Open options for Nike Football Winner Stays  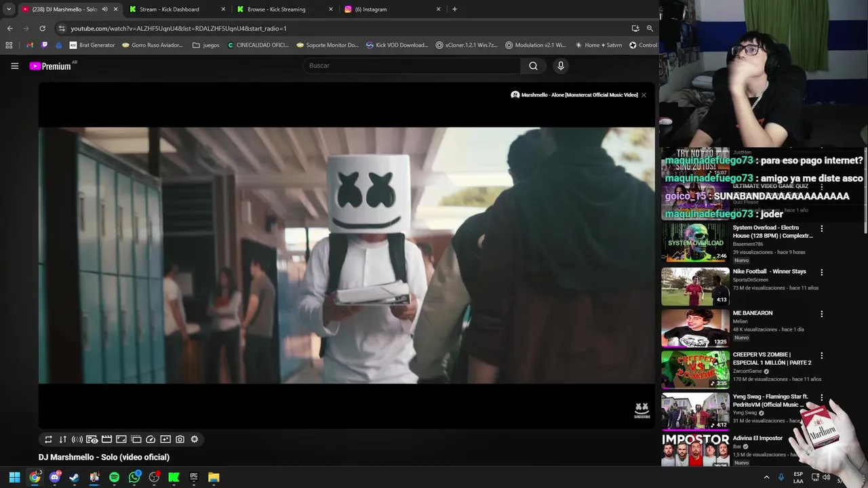tap(821, 272)
